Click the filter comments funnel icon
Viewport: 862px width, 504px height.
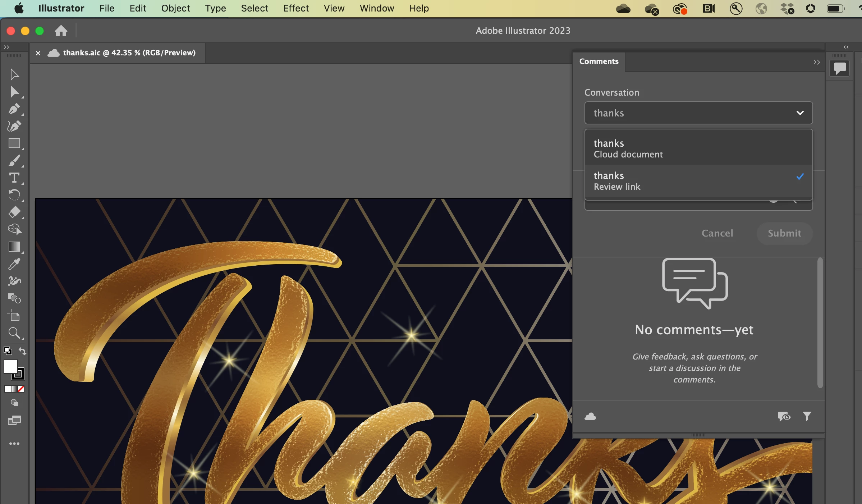pyautogui.click(x=807, y=416)
